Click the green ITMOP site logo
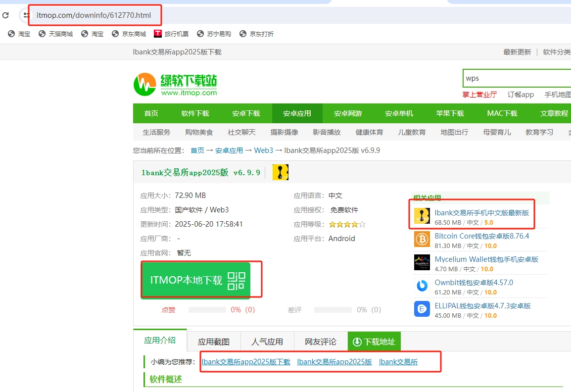The image size is (571, 392). pyautogui.click(x=175, y=84)
